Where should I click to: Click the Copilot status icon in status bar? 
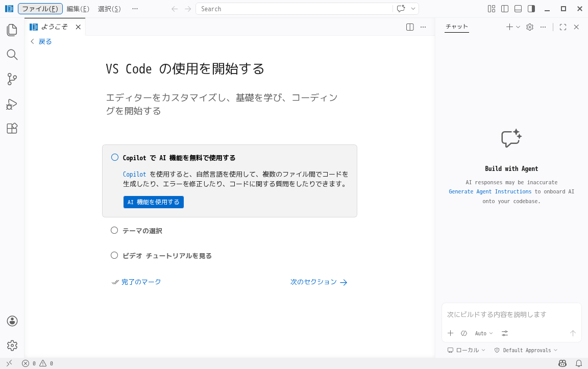click(562, 363)
